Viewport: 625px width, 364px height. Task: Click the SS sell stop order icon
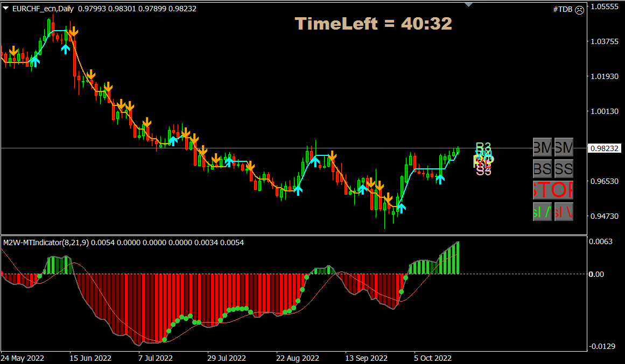coord(563,168)
